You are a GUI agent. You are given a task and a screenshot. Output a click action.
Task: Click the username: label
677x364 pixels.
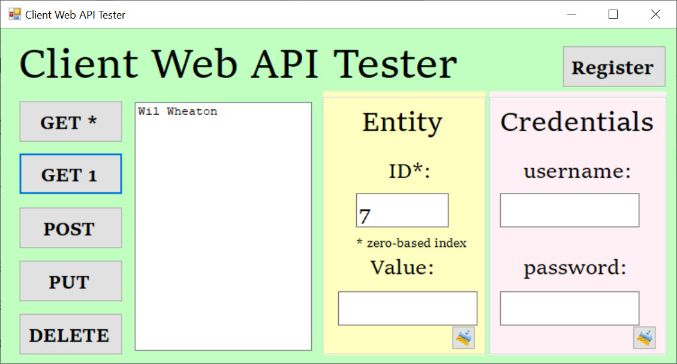pyautogui.click(x=577, y=171)
